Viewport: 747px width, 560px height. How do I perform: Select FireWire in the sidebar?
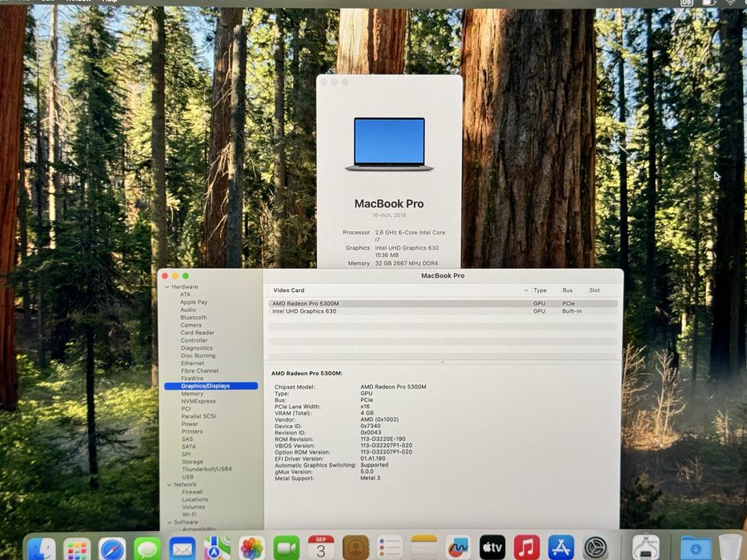(x=192, y=378)
